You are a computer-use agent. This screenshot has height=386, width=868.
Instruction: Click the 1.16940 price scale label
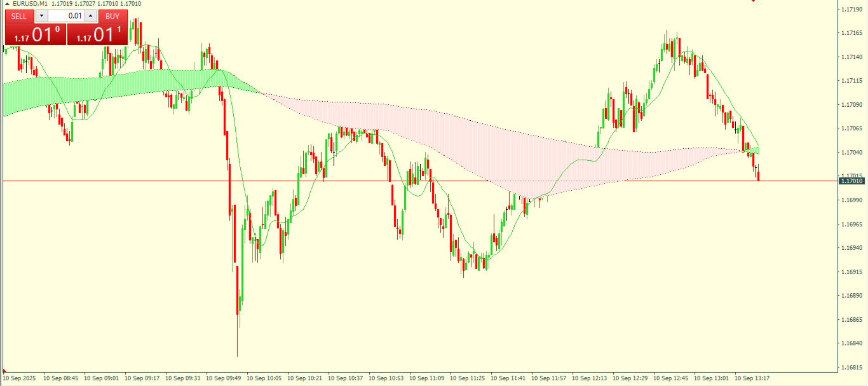point(851,248)
